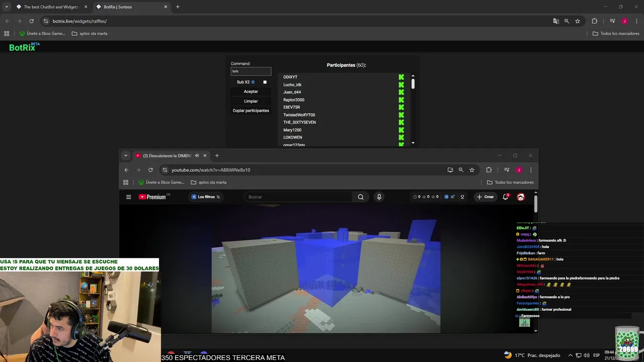
Task: Select participant Raptor2000
Action: pyautogui.click(x=294, y=100)
